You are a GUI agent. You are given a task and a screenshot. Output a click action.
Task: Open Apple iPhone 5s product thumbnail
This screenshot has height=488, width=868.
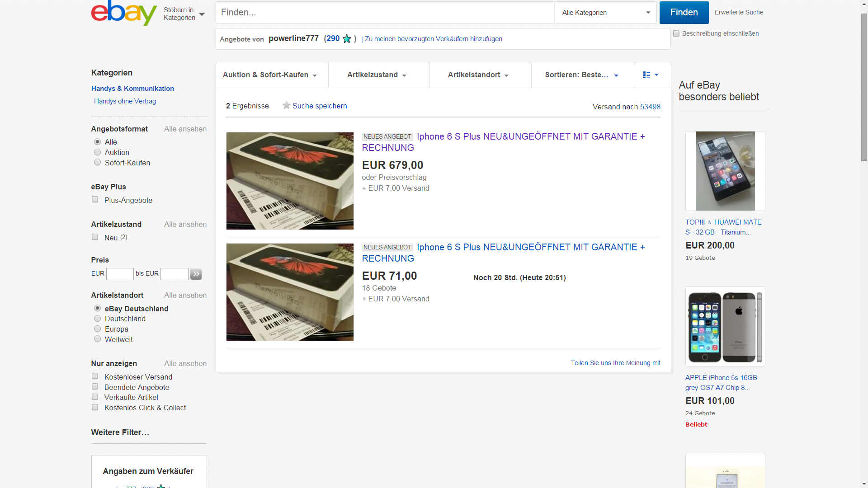pyautogui.click(x=725, y=326)
